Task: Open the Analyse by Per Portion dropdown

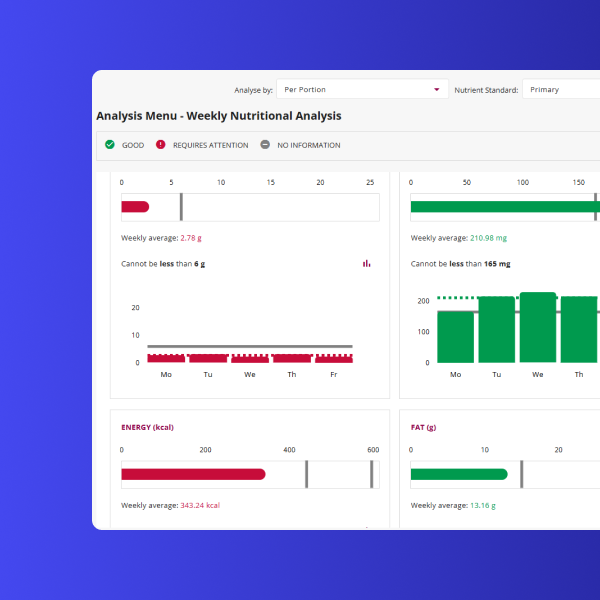Action: 360,90
